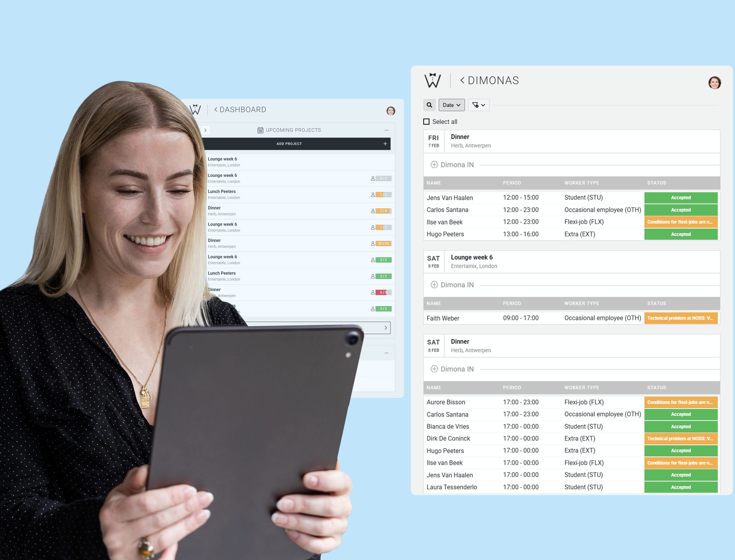
Task: Open the filter funnel dropdown
Action: [x=478, y=105]
